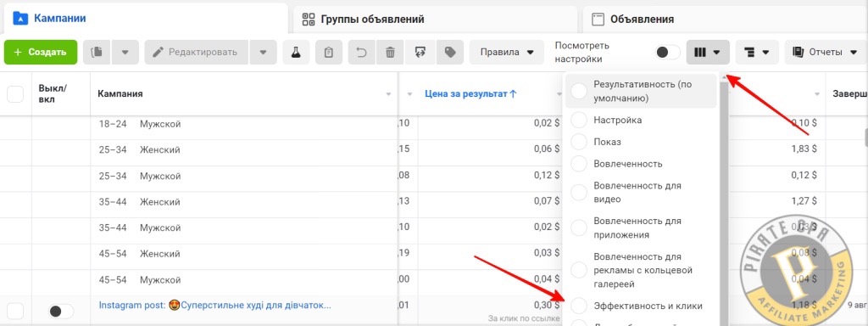Switch to the Объявления tab
868x326 pixels.
pos(642,20)
